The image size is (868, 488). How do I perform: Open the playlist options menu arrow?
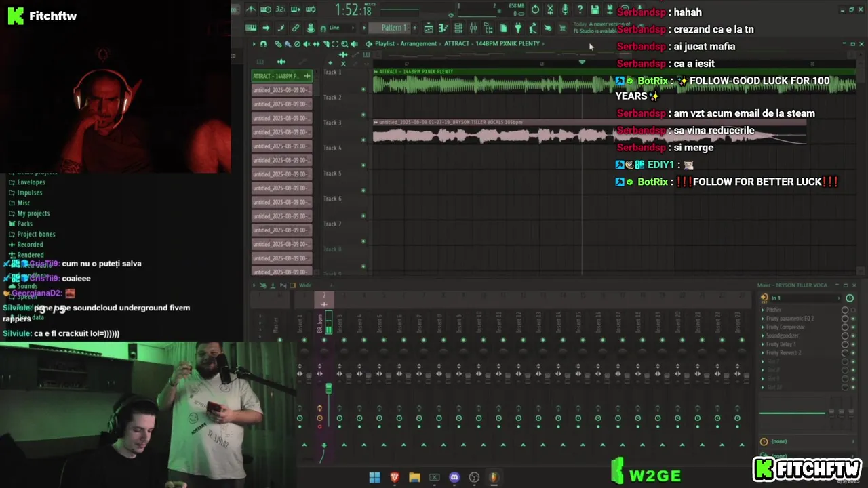(254, 44)
